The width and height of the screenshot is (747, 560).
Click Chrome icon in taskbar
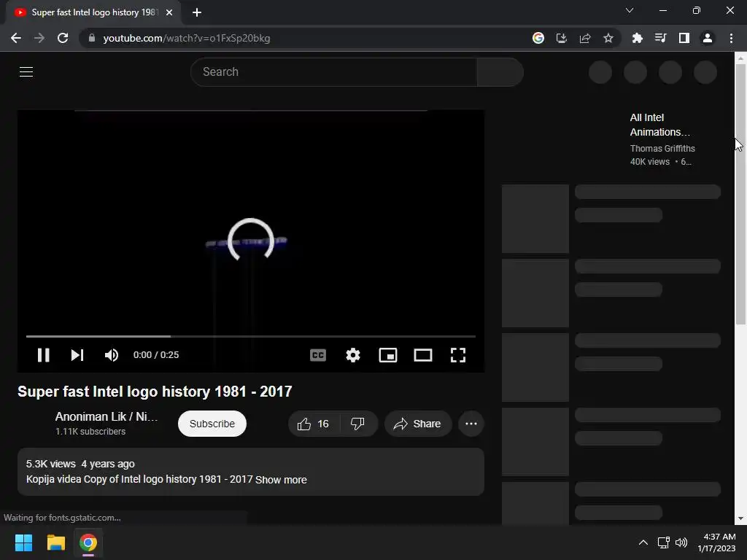(x=88, y=542)
